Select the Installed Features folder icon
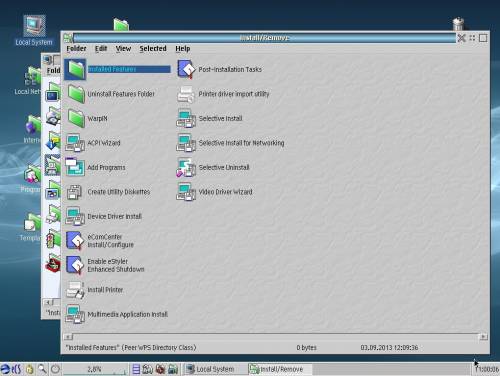 tap(75, 69)
